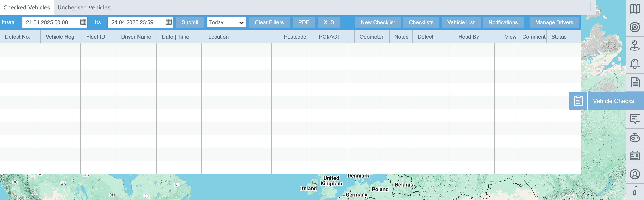
Task: Switch to the Unchecked Vehicles tab
Action: point(84,8)
